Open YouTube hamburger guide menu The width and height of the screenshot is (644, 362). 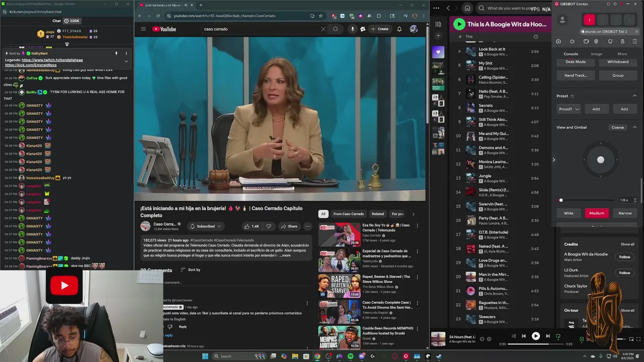point(143,29)
